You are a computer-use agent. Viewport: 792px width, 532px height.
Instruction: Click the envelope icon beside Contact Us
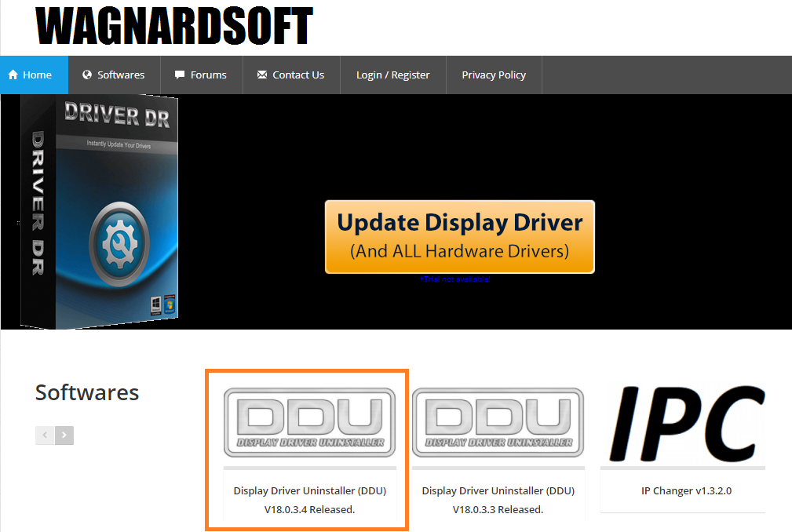261,75
